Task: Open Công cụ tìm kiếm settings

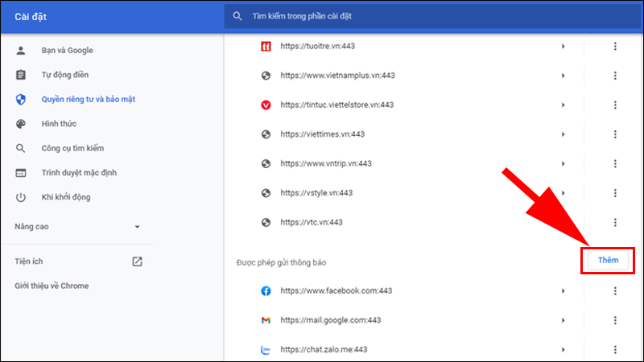Action: [x=72, y=149]
